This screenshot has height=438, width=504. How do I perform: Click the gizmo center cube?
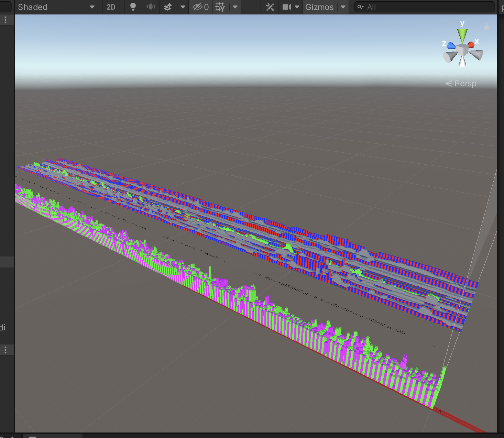(463, 50)
